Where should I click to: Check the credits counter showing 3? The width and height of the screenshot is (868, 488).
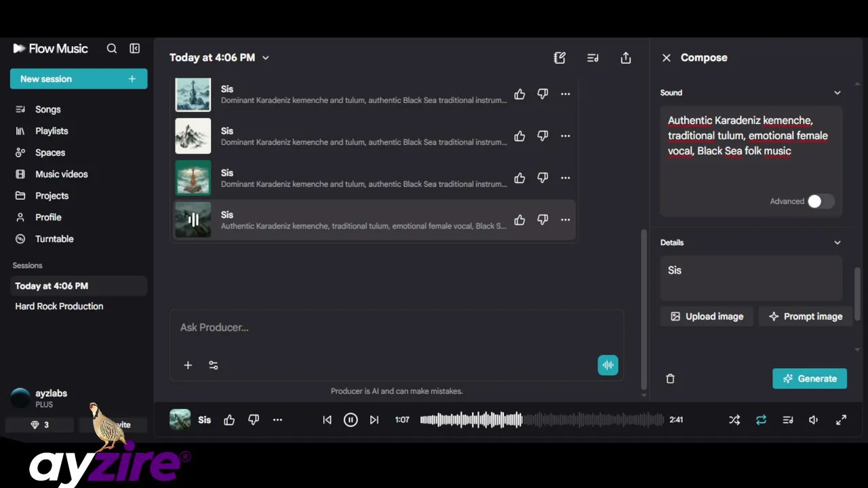pyautogui.click(x=40, y=425)
